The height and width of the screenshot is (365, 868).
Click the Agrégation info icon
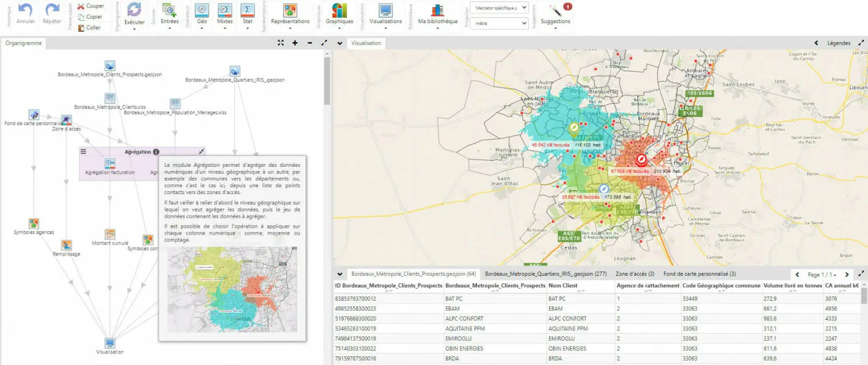(156, 152)
